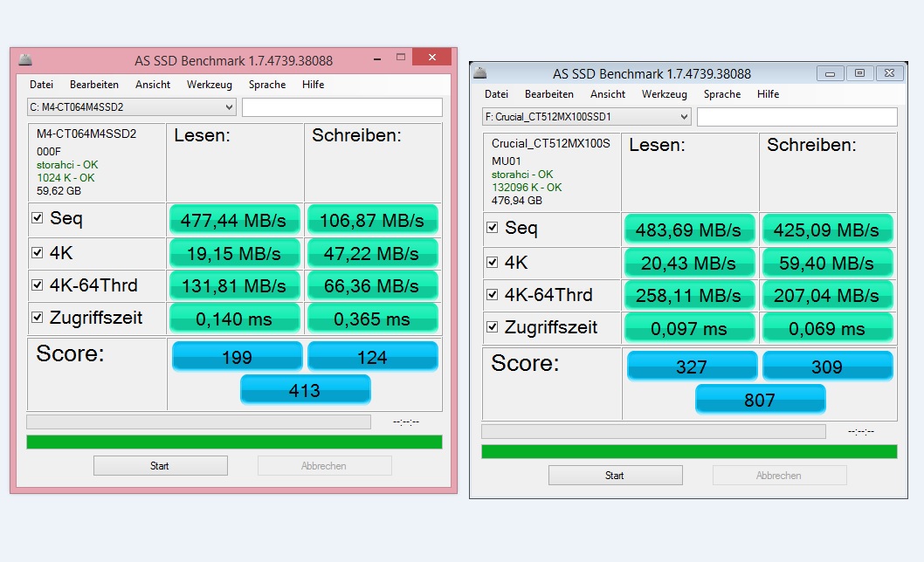Viewport: 924px width, 562px height.
Task: Click total score 413
Action: pyautogui.click(x=306, y=389)
